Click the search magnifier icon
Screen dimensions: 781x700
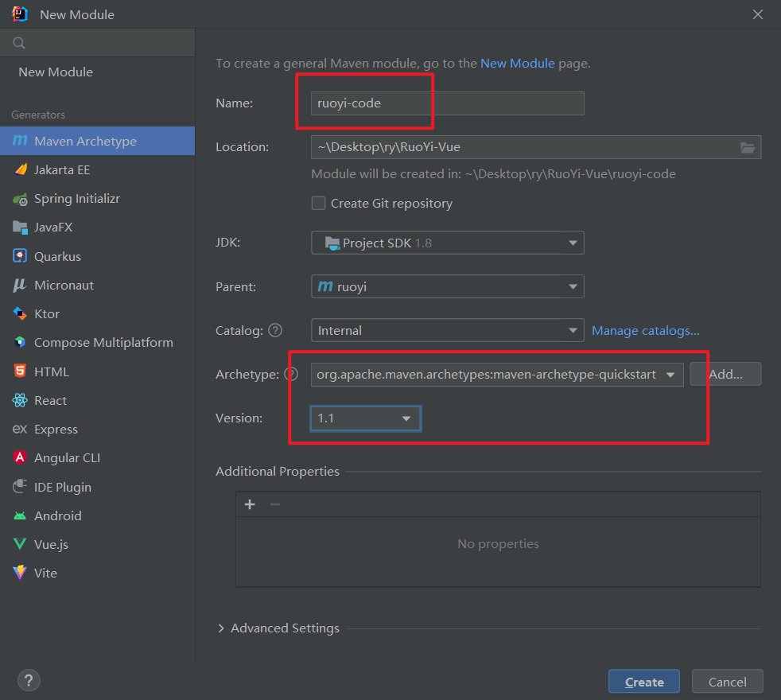point(19,43)
